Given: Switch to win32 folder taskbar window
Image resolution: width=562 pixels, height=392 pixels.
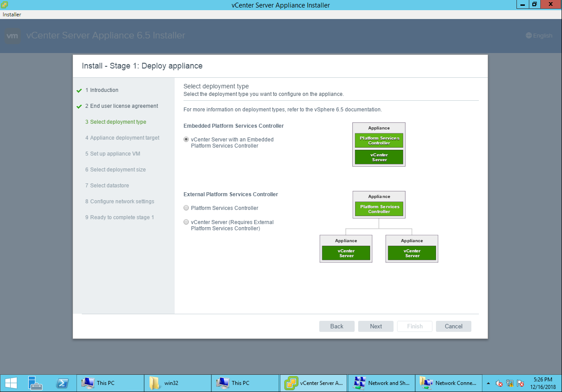Looking at the screenshot, I should 178,383.
